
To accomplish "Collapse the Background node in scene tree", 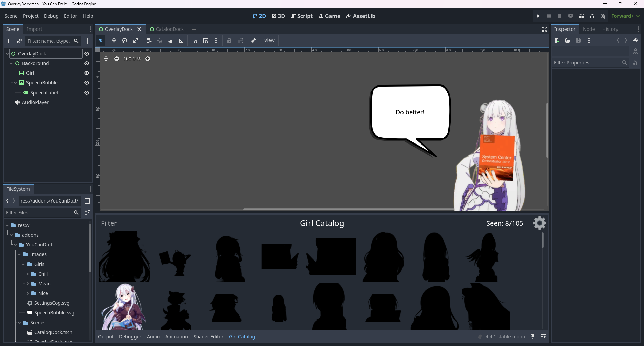I will (11, 63).
